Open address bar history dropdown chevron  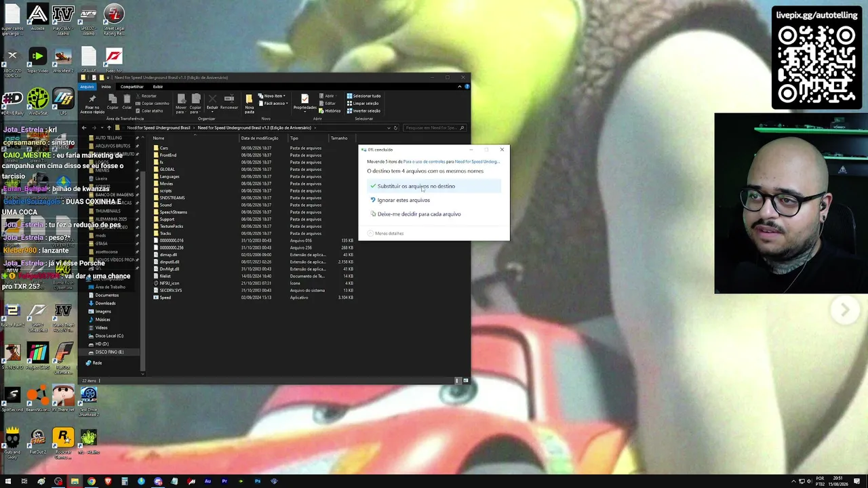[x=389, y=127]
